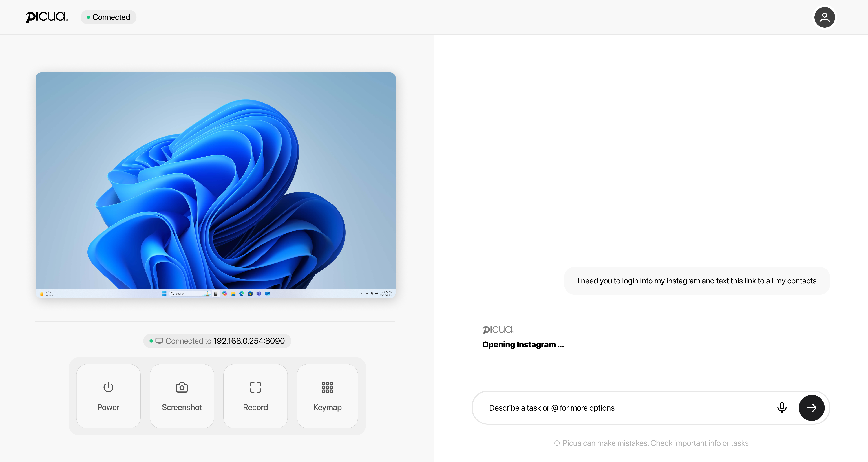The image size is (868, 462).
Task: Open the remote Windows Start menu
Action: coord(164,294)
